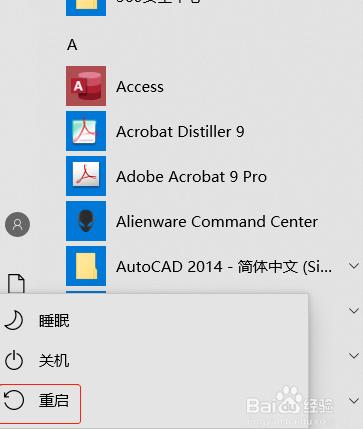Expand the chevron beside the 重启 row

[354, 400]
